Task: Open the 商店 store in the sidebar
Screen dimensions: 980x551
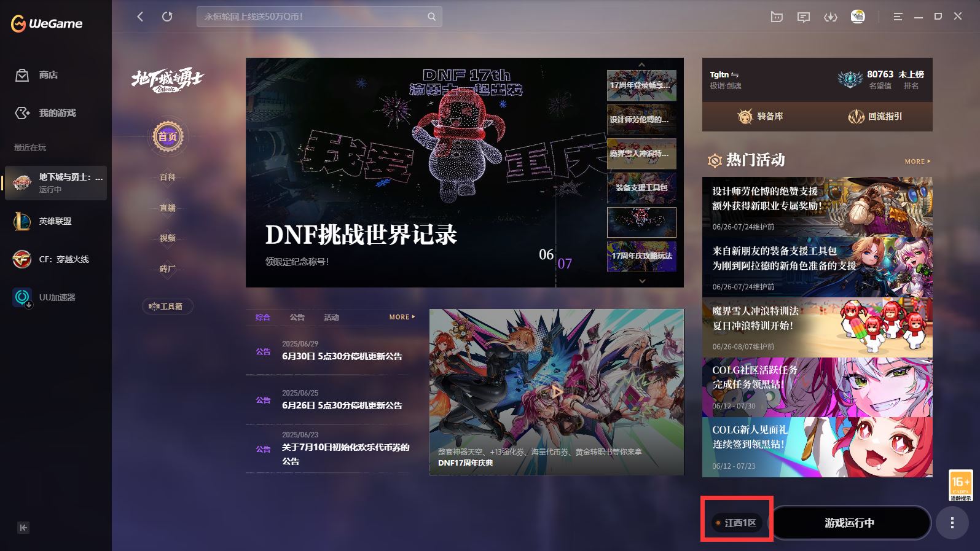Action: [48, 75]
